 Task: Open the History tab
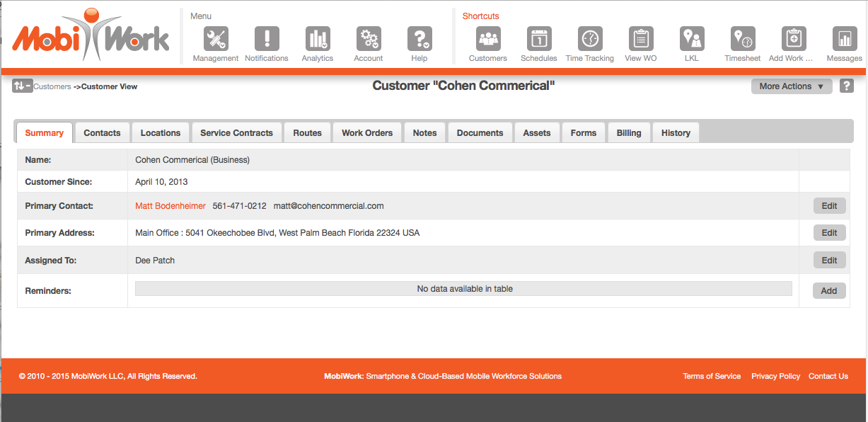tap(676, 132)
